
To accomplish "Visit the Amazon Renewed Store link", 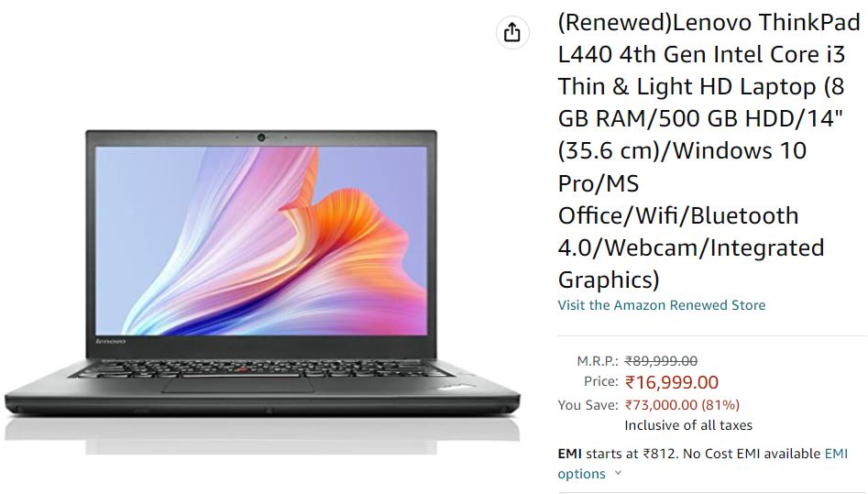I will point(662,305).
